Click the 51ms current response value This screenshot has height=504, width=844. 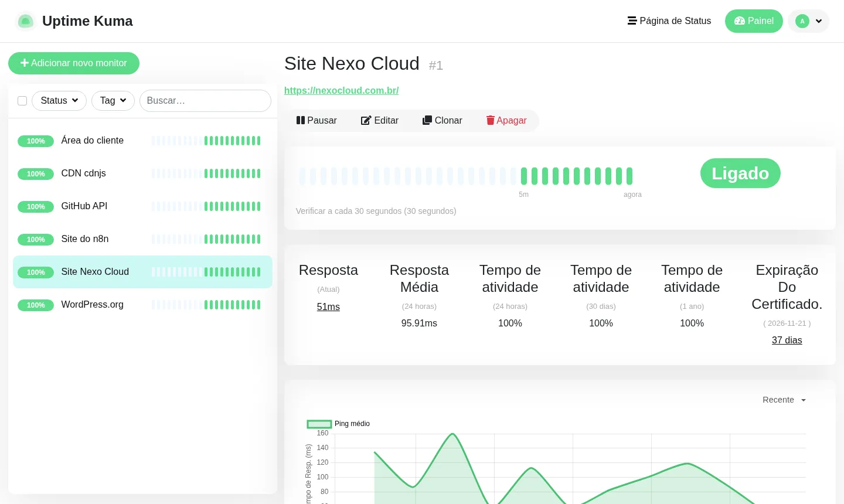click(328, 307)
